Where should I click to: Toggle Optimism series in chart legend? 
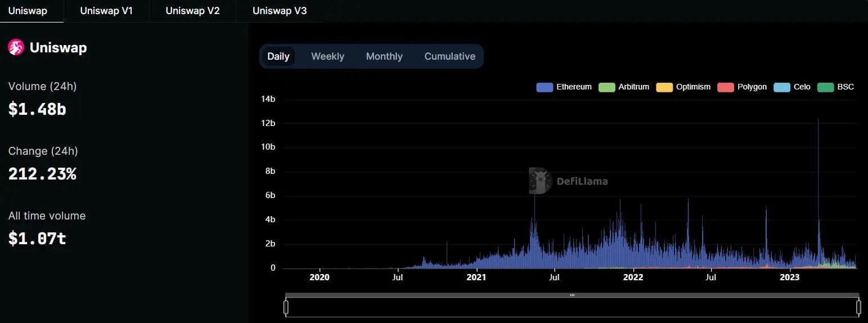683,87
